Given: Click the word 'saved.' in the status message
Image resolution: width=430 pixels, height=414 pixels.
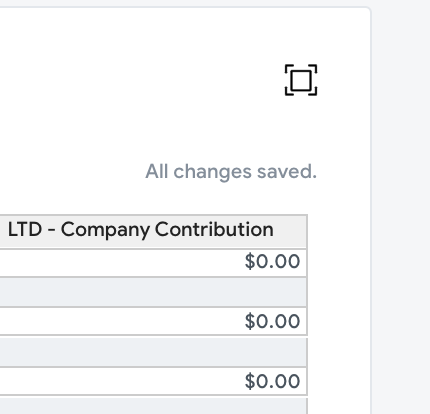Looking at the screenshot, I should coord(287,172).
